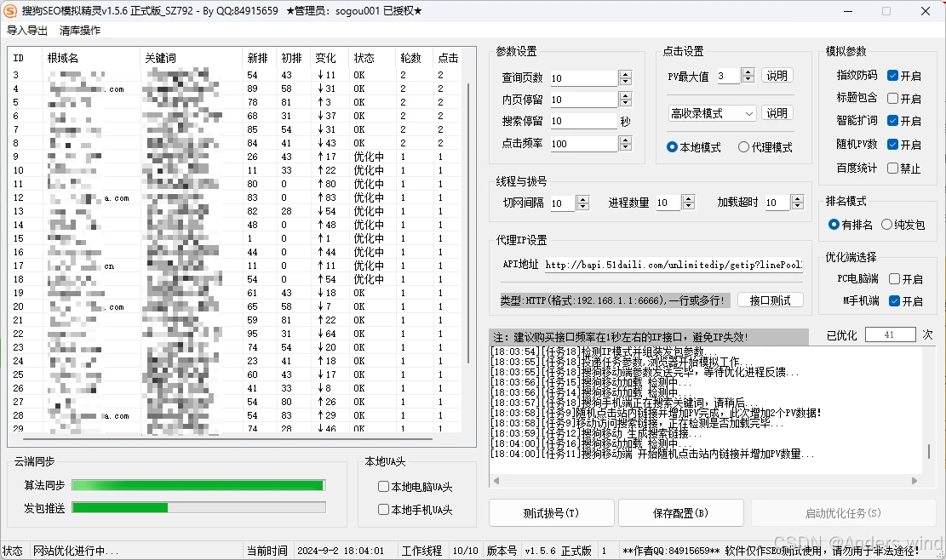946x560 pixels.
Task: Sort table by 关键词 column header
Action: pyautogui.click(x=191, y=58)
